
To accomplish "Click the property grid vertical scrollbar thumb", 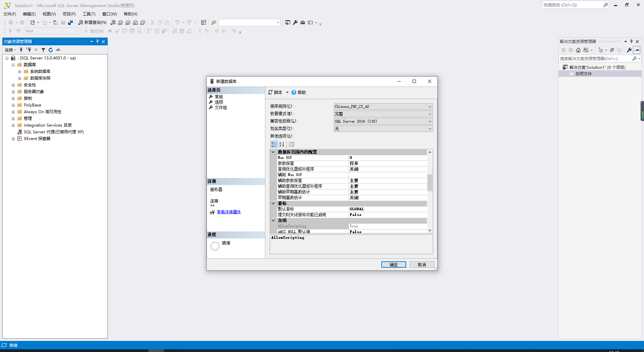I will pyautogui.click(x=430, y=182).
